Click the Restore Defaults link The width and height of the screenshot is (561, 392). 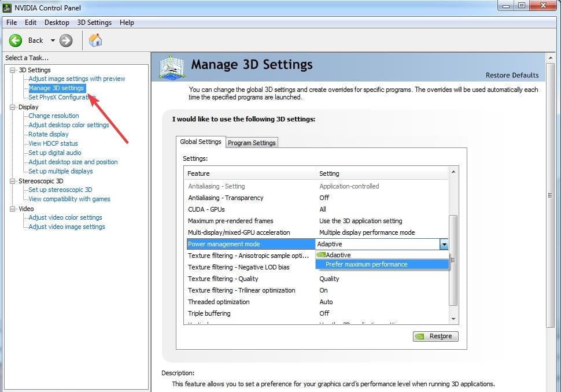(x=512, y=75)
